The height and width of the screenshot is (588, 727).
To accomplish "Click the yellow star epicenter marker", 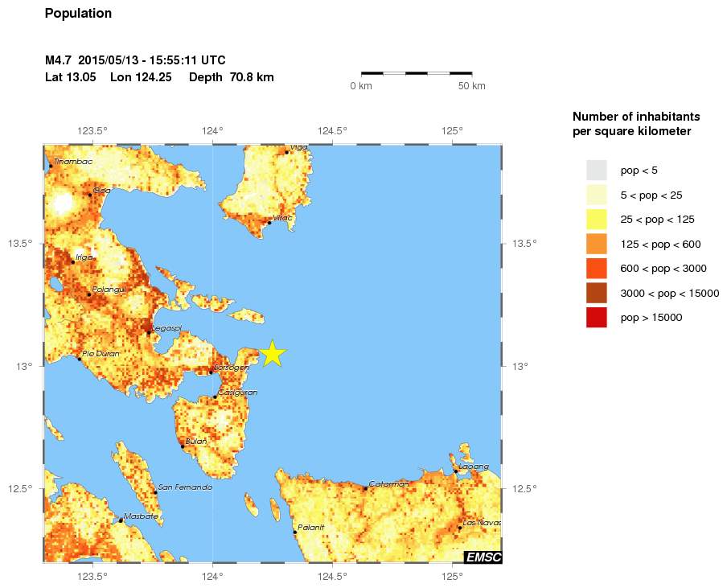I will 273,354.
